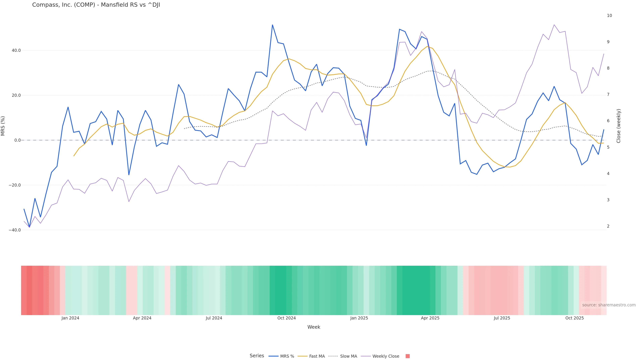Image resolution: width=644 pixels, height=362 pixels.
Task: Click the Oct 2024 x-axis label
Action: [286, 318]
